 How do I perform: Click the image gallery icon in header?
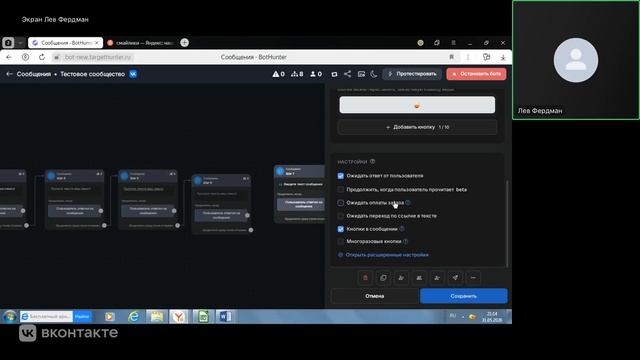(x=361, y=74)
